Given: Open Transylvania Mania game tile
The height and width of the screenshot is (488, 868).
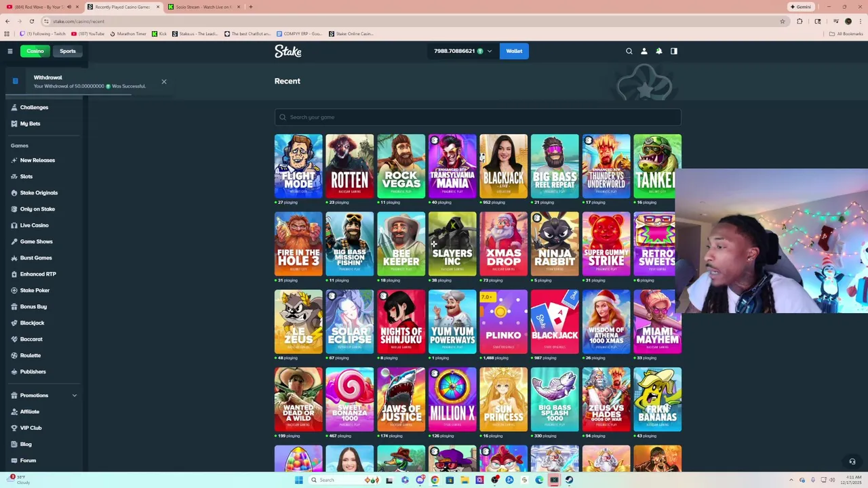Looking at the screenshot, I should pos(452,166).
